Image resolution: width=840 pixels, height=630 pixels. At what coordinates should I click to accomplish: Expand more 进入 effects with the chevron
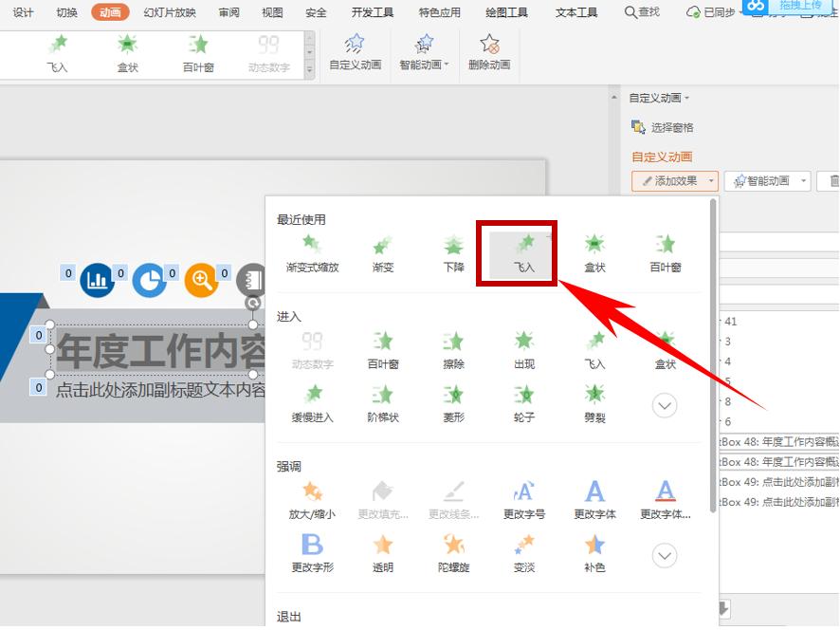pos(664,404)
